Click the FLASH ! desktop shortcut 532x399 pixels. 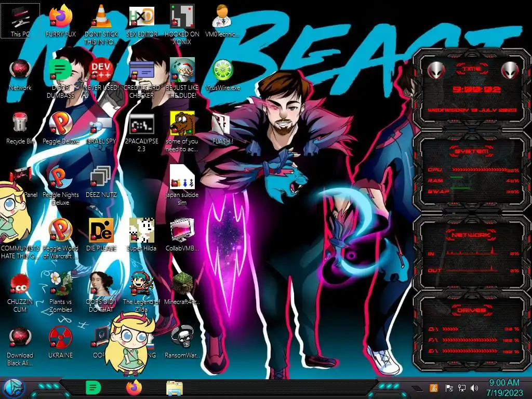click(x=222, y=128)
